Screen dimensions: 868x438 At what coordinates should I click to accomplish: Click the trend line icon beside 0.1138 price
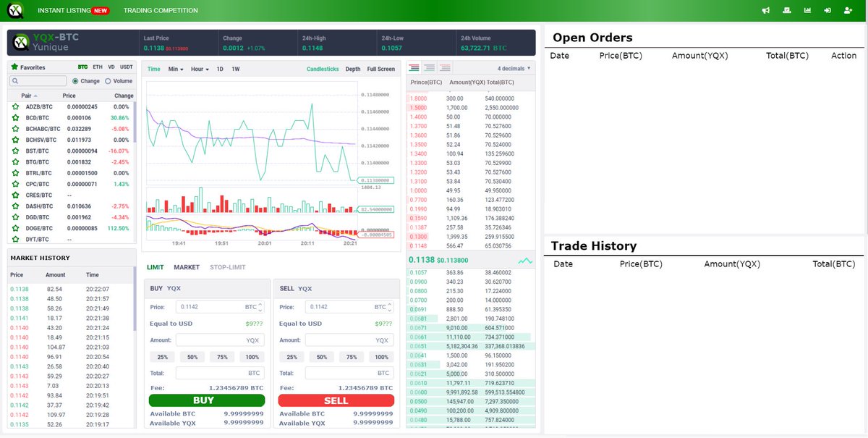[525, 261]
